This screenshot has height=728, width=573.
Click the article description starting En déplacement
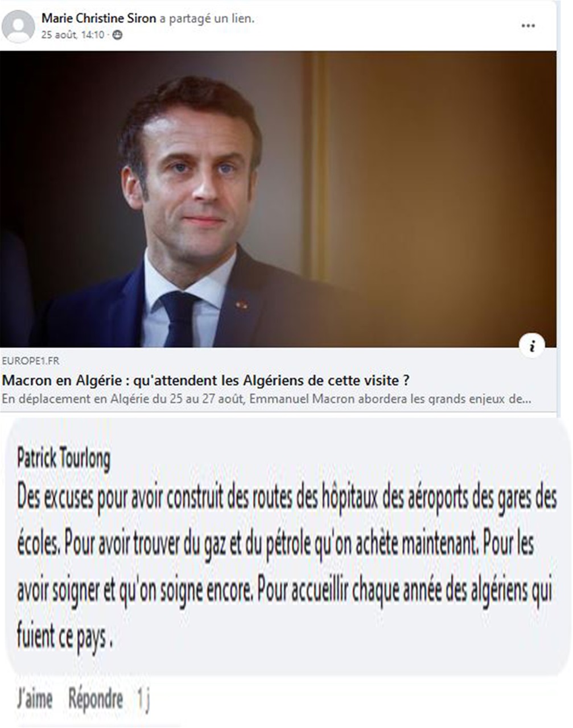pos(266,399)
